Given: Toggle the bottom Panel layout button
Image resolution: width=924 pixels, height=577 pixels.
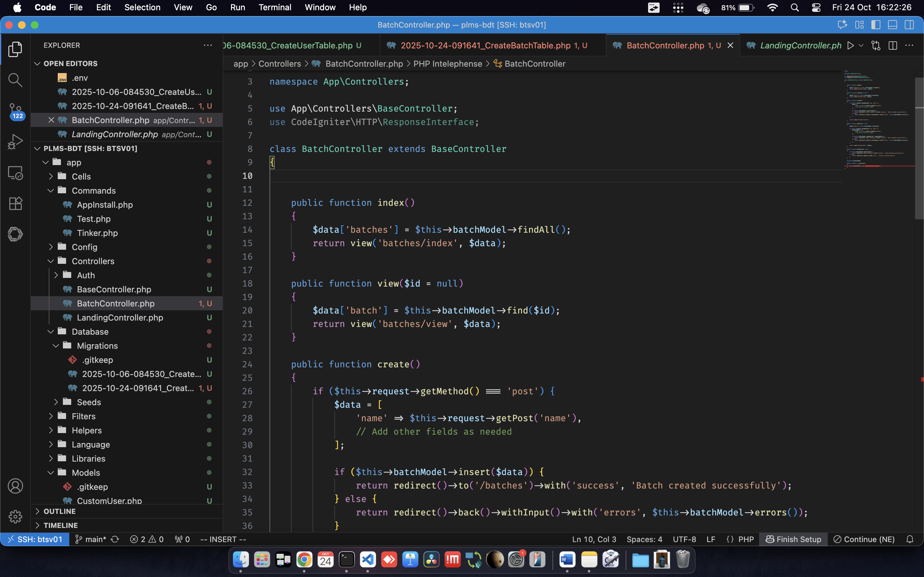Looking at the screenshot, I should (x=892, y=25).
